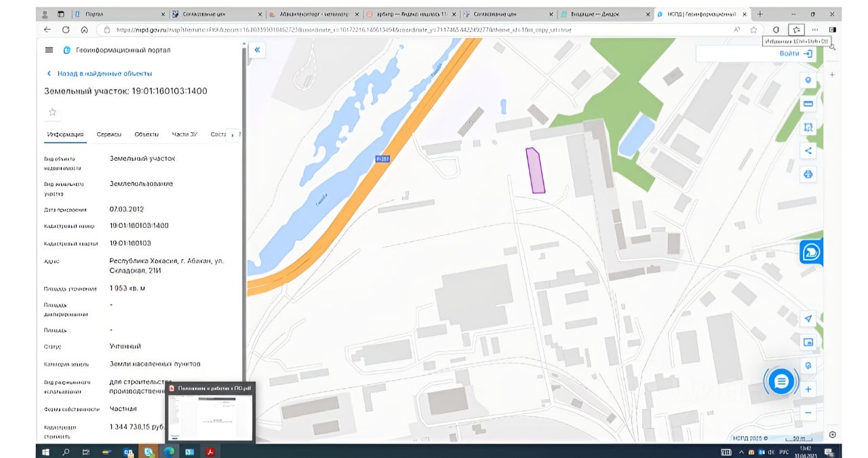
Task: Switch to the 'Дидоск' browser tab
Action: [x=605, y=14]
